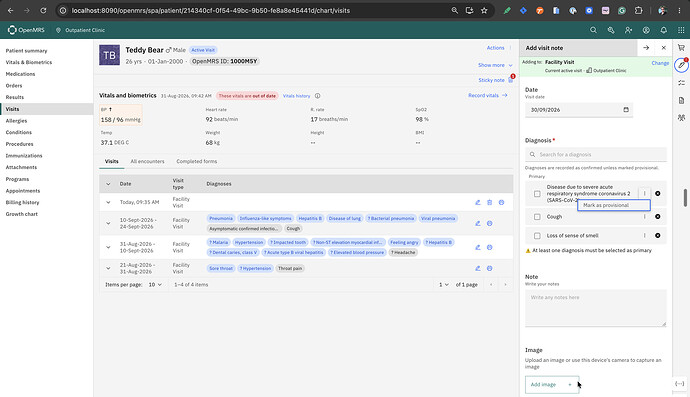690x397 pixels.
Task: Open the Sticky note
Action: pyautogui.click(x=495, y=80)
